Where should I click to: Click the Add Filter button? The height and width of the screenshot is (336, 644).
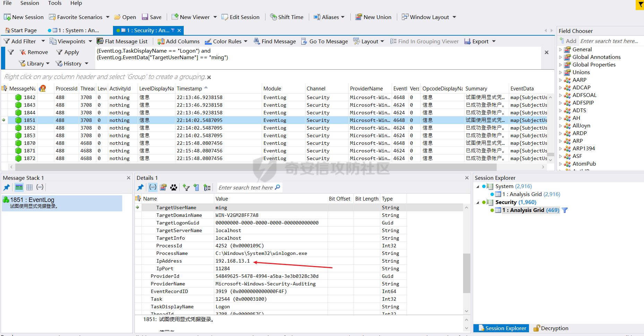(20, 41)
